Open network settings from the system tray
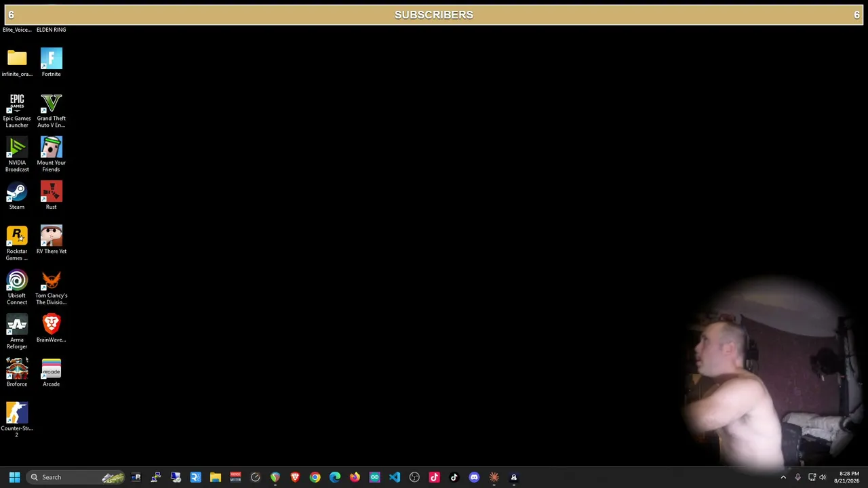The width and height of the screenshot is (868, 488). pyautogui.click(x=812, y=477)
